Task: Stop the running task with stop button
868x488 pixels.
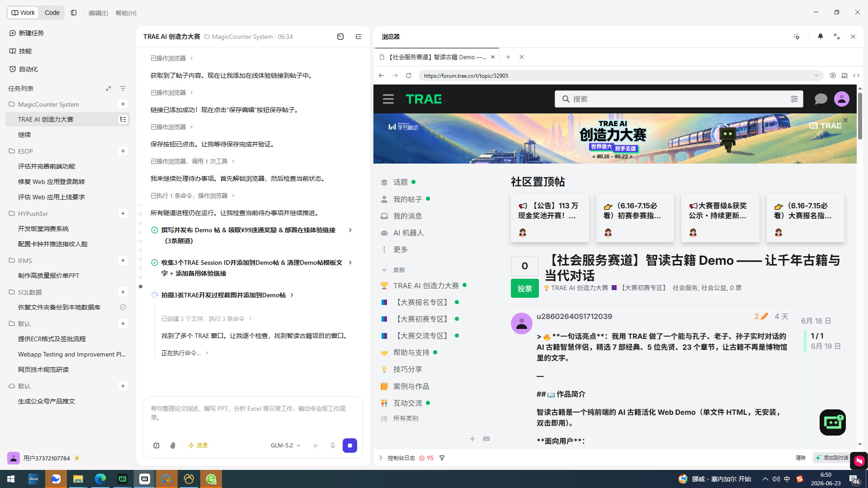Action: (350, 446)
